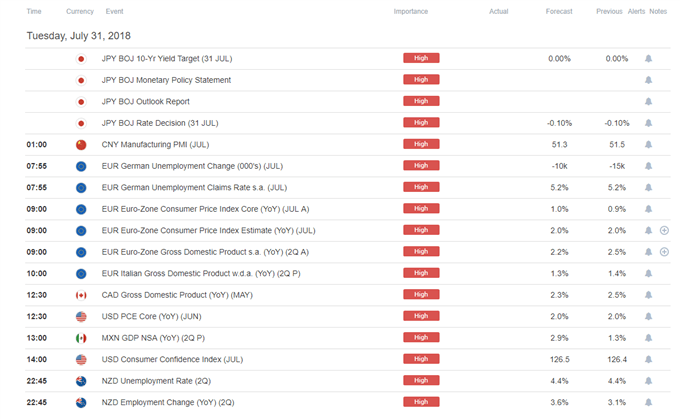Click EU flag beside Italian Gross Domestic Product

[x=81, y=273]
